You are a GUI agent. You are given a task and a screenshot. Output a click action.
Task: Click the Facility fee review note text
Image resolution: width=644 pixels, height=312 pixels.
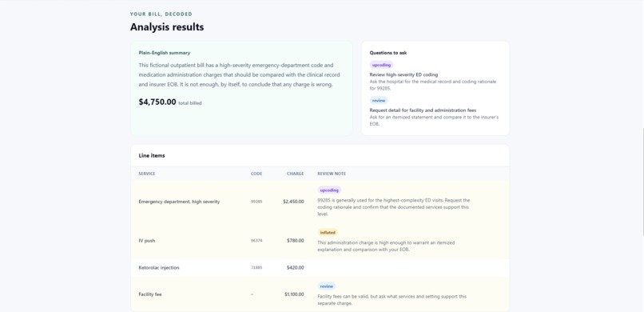pyautogui.click(x=392, y=300)
